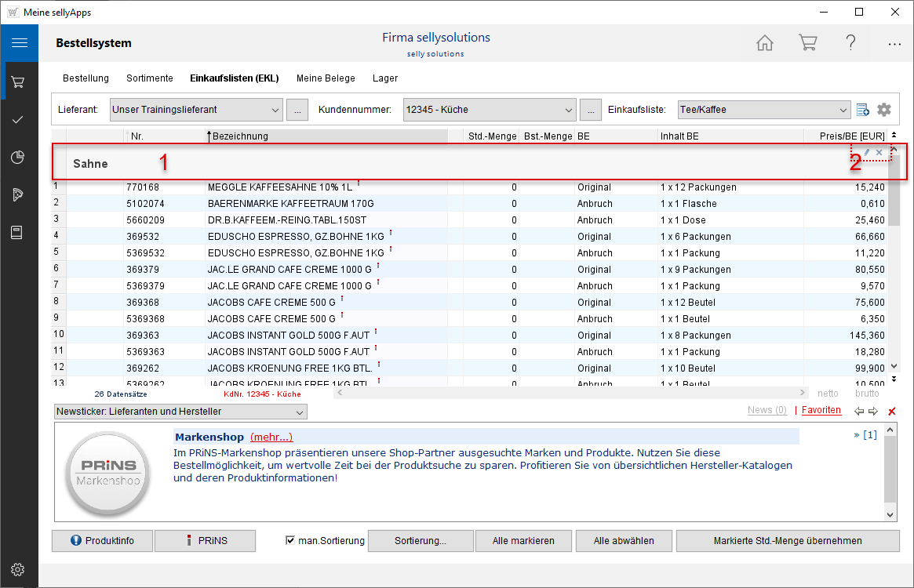The height and width of the screenshot is (588, 914).
Task: Open the hamburger menu in sidebar
Action: (19, 43)
